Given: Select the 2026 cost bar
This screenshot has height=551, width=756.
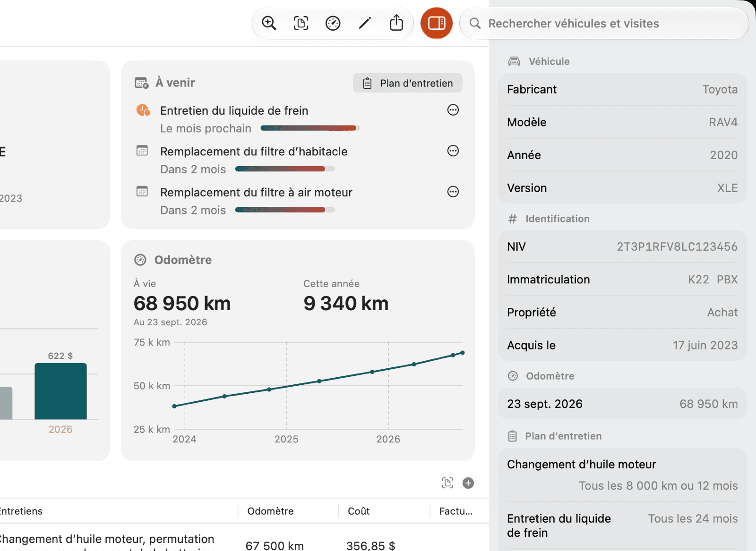Looking at the screenshot, I should [x=60, y=391].
